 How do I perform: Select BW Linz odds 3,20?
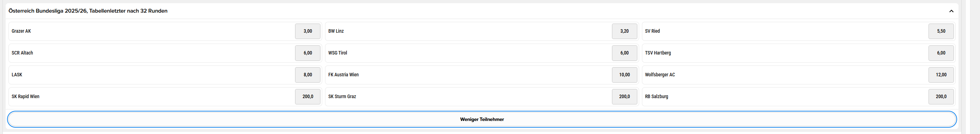(624, 31)
